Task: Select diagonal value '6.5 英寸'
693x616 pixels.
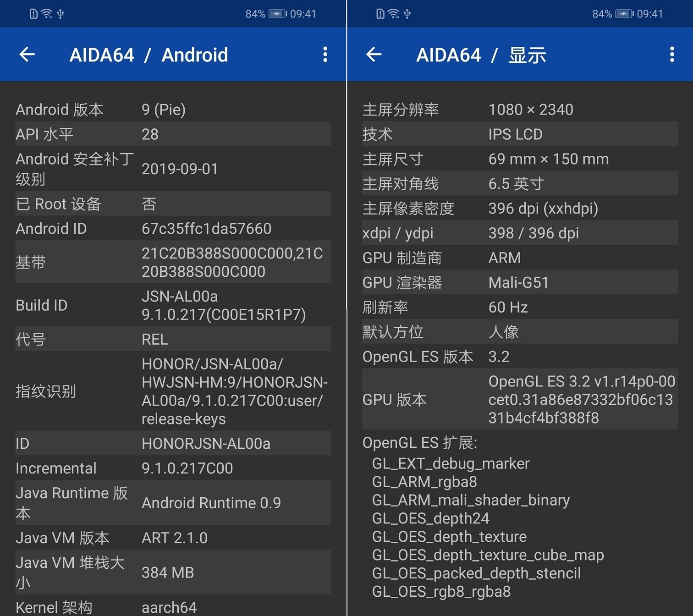Action: click(516, 184)
